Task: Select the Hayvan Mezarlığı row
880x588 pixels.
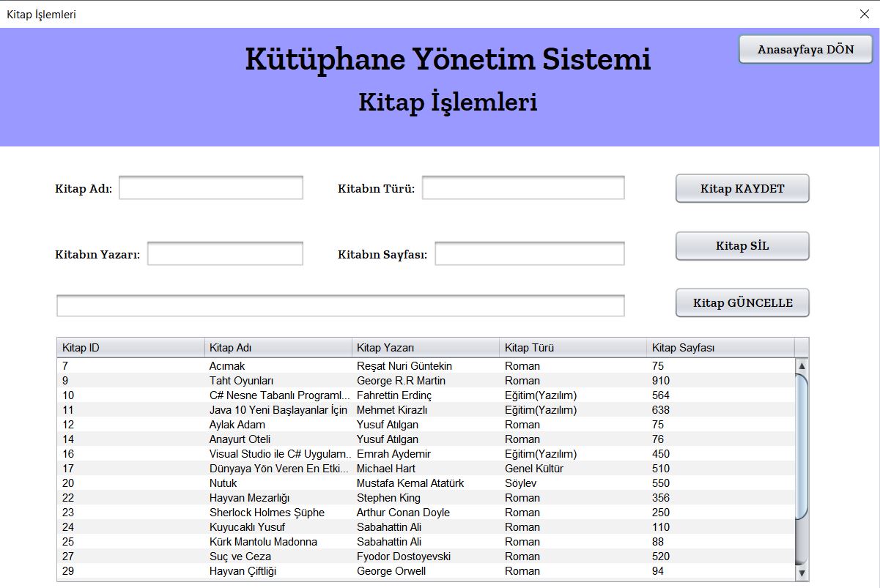Action: tap(426, 498)
